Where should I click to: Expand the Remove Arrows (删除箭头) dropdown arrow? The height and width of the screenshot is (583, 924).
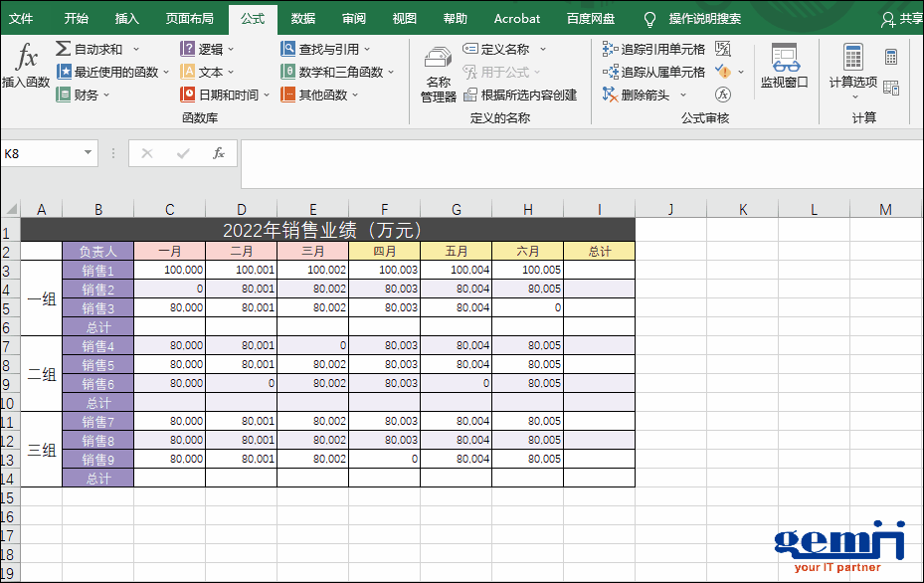click(683, 96)
